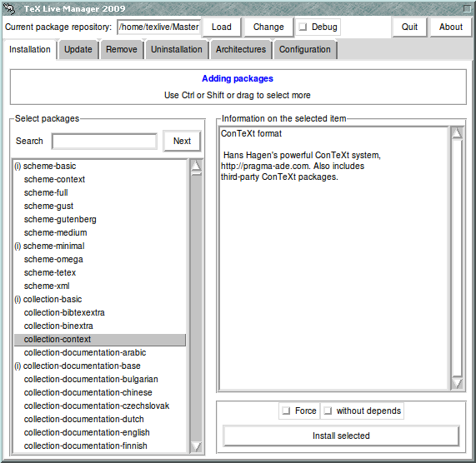Screen dimensions: 476x463
Task: Select scheme-gutenberg package
Action: pyautogui.click(x=99, y=220)
